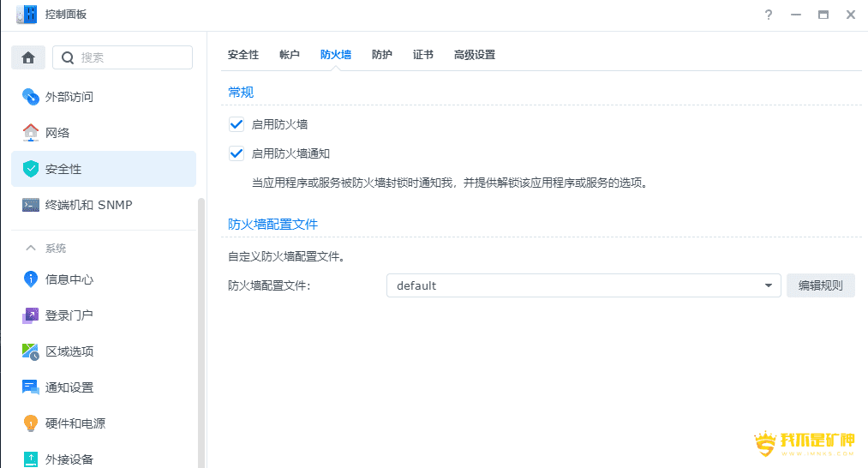This screenshot has height=468, width=868.
Task: Select 外接设备 label in the sidebar
Action: (x=69, y=459)
